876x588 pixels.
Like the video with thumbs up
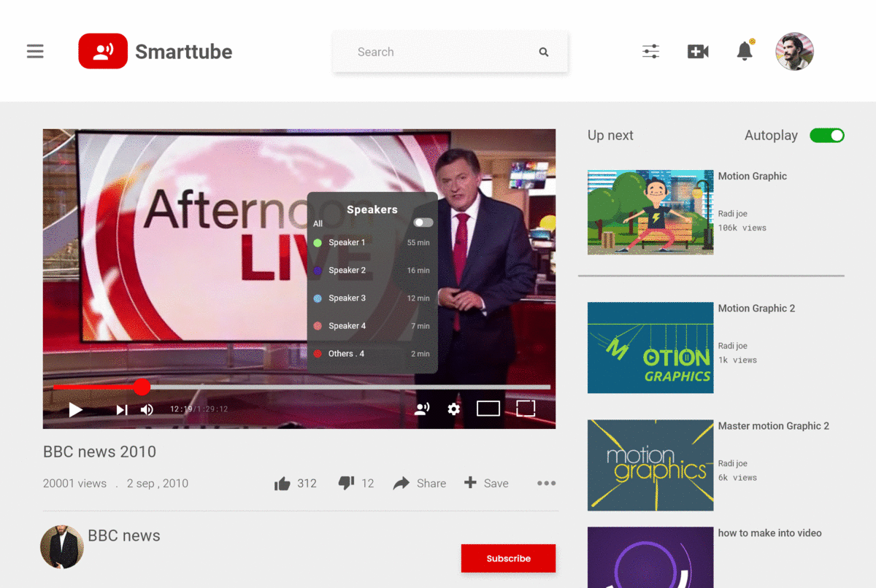coord(282,483)
